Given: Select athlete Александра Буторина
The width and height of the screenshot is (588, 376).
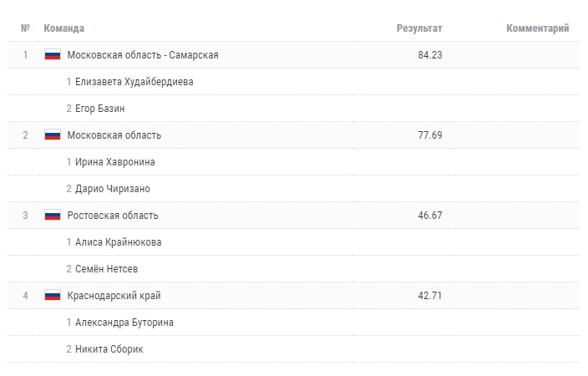Looking at the screenshot, I should click(124, 323).
